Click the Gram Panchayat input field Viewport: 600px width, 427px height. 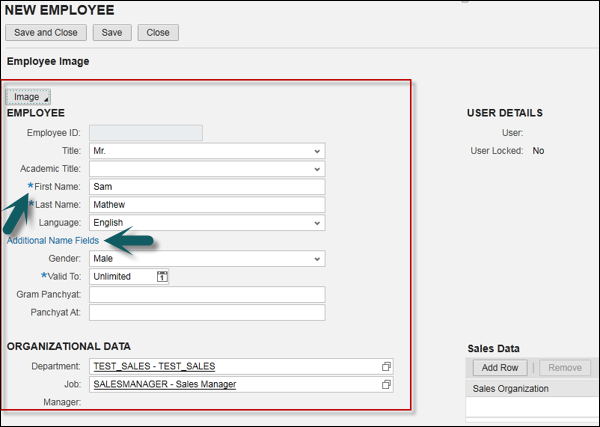point(207,295)
